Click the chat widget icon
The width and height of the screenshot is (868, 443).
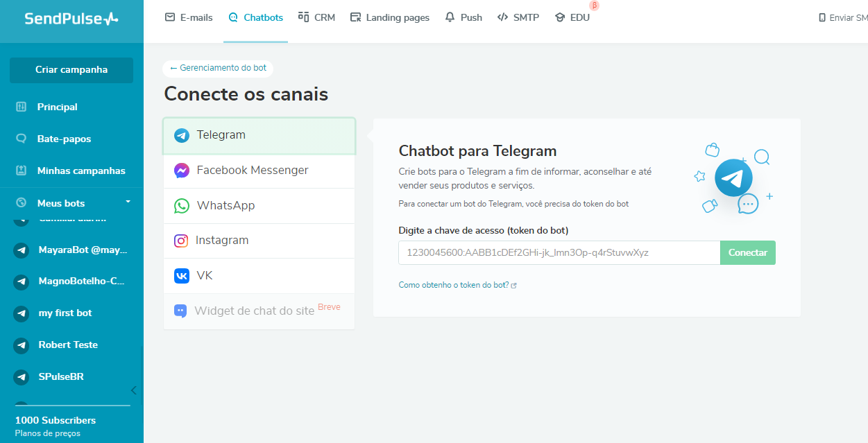180,311
